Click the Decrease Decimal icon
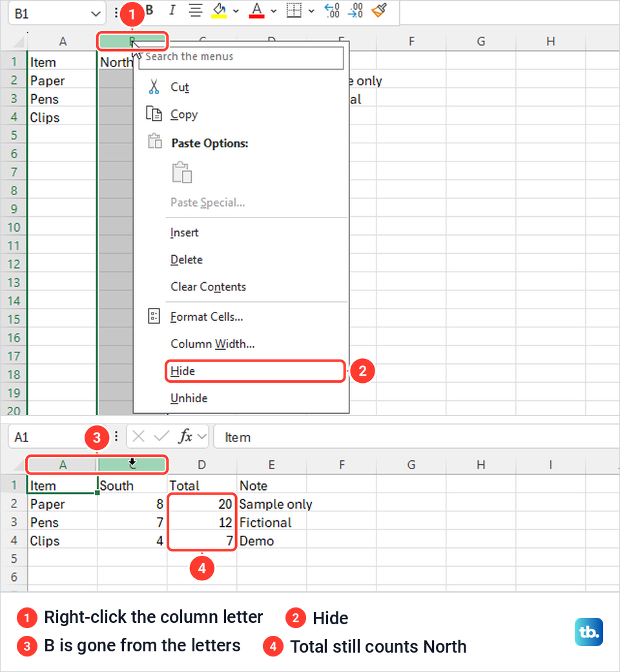620x672 pixels. point(355,10)
